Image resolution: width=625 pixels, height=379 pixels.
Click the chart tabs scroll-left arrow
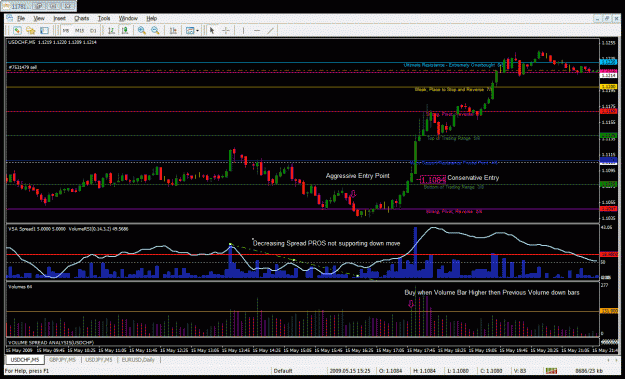pyautogui.click(x=608, y=360)
